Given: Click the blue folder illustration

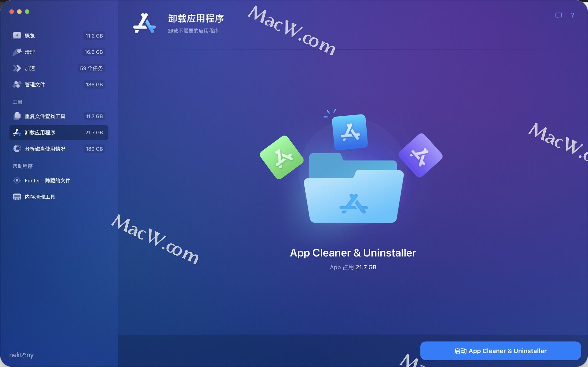Looking at the screenshot, I should 354,188.
